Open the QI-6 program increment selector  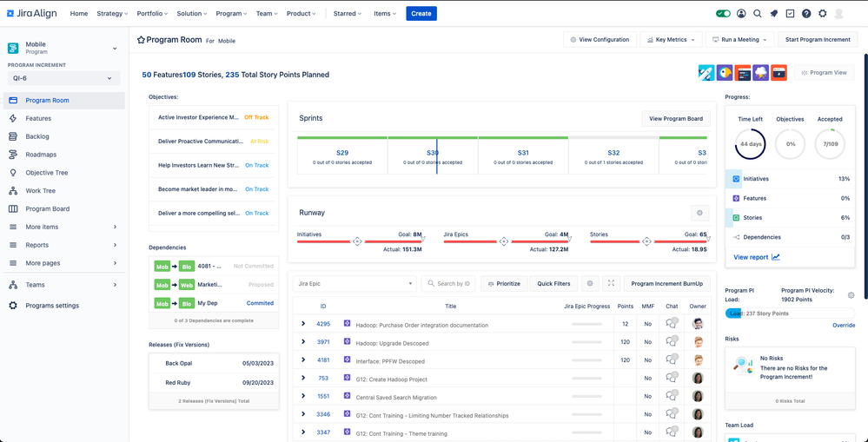point(63,78)
